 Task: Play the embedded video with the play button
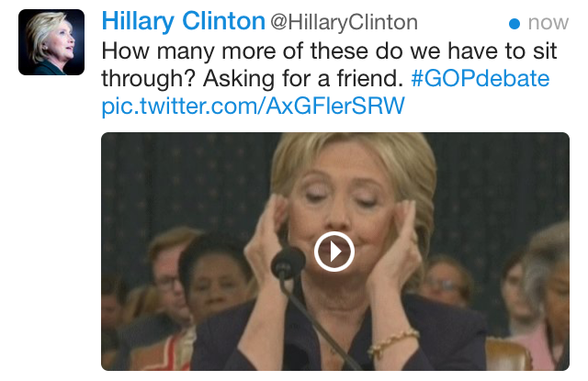point(334,252)
